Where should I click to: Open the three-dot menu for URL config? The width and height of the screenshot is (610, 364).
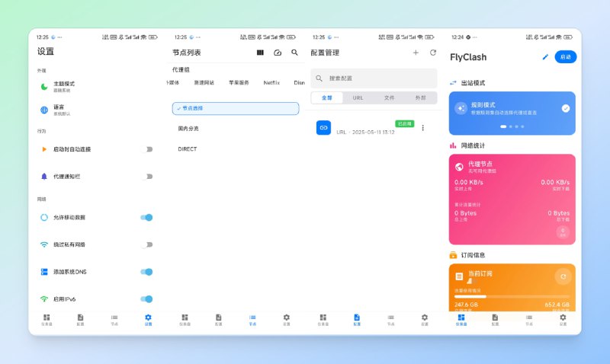click(x=422, y=128)
